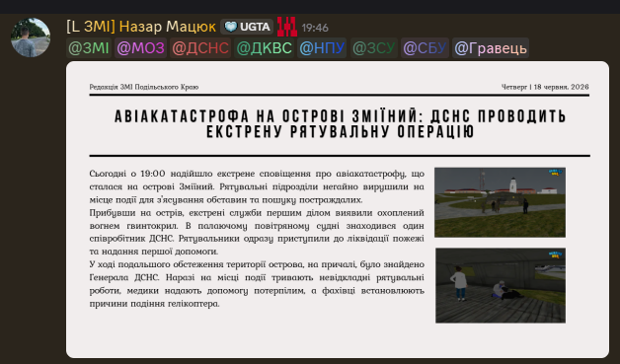Open the @НПУ role mention
Screen dimensions: 620x364
tap(322, 48)
